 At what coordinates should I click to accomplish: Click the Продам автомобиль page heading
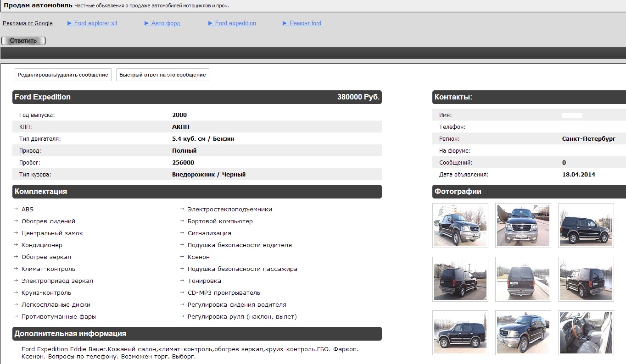38,6
